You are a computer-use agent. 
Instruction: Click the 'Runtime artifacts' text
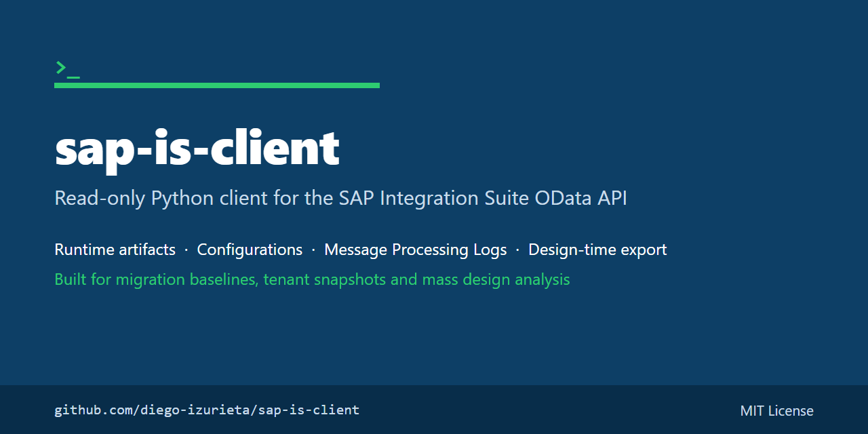pos(115,250)
